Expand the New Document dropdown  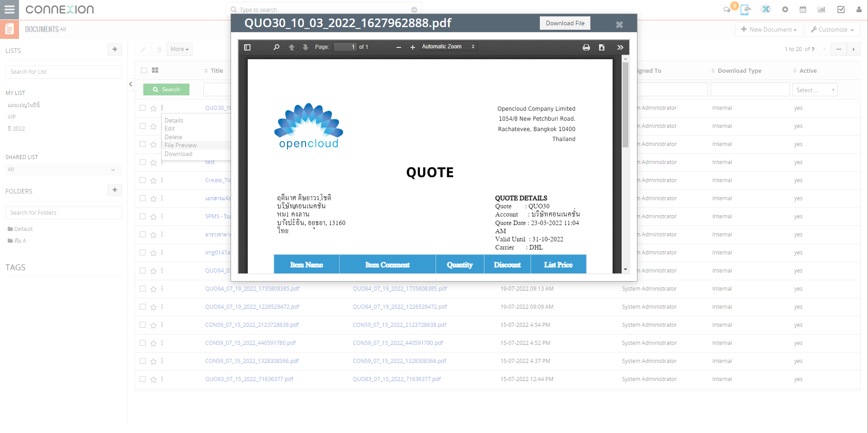pos(769,29)
